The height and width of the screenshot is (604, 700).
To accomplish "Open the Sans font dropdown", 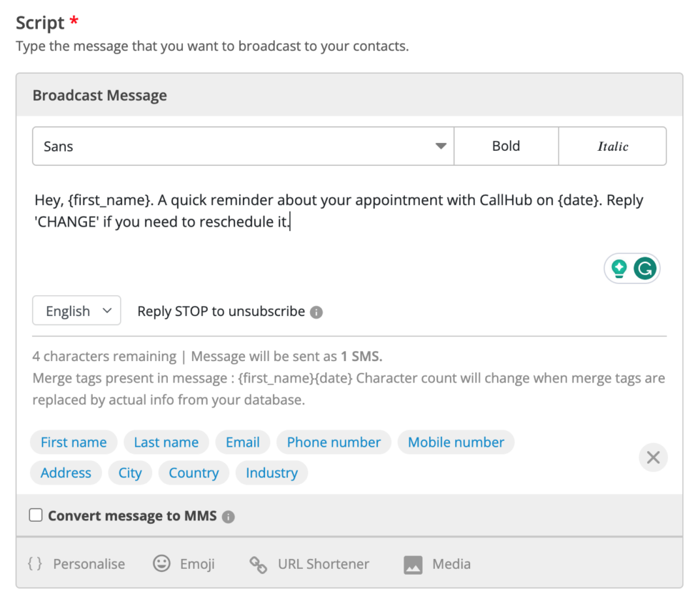I will coord(244,146).
